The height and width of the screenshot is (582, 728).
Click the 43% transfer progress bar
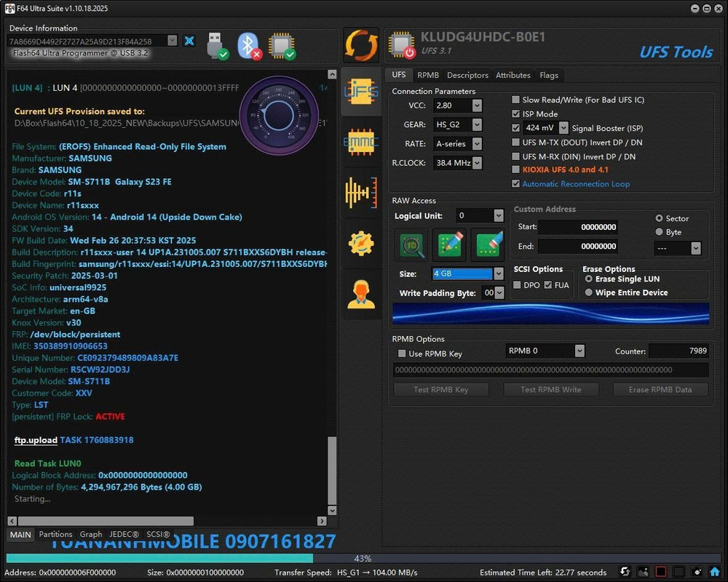point(363,558)
